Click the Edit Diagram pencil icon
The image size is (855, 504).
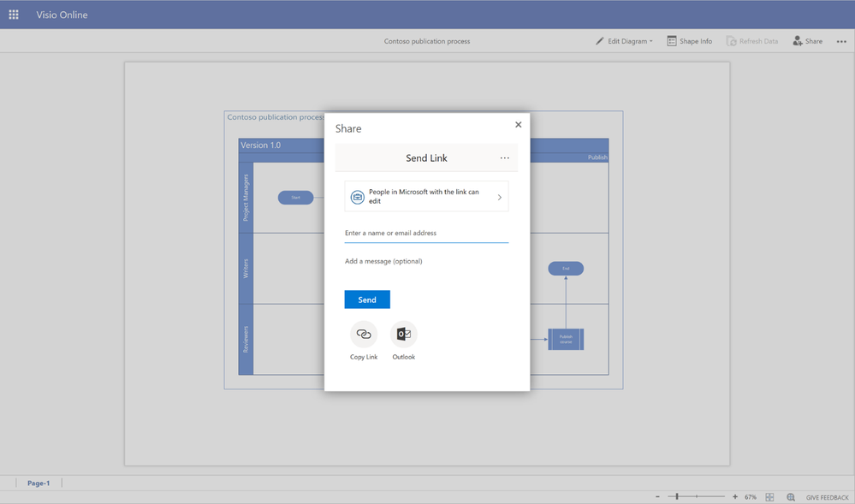click(600, 41)
